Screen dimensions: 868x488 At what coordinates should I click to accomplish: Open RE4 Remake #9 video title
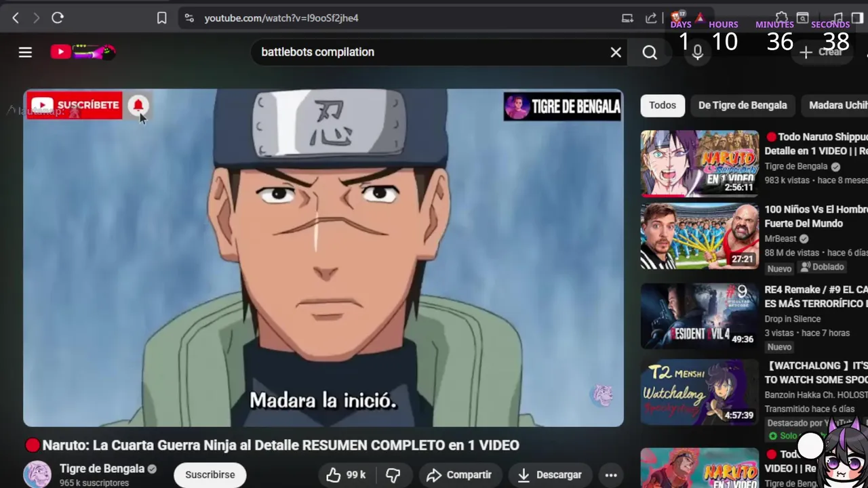[816, 296]
